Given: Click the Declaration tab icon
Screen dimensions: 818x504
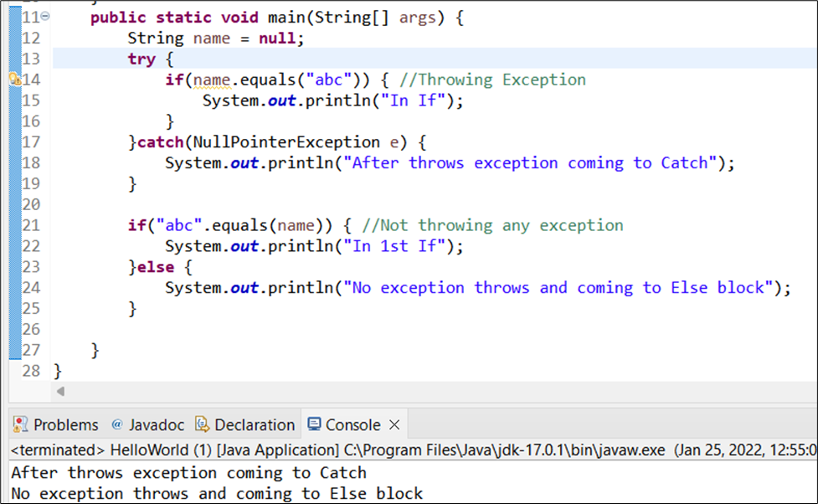Looking at the screenshot, I should 202,424.
